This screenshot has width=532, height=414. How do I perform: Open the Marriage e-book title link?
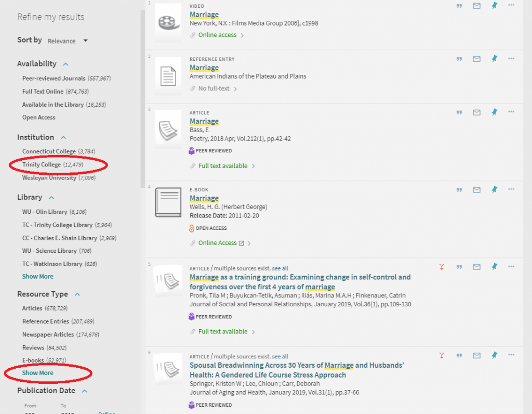click(x=204, y=198)
